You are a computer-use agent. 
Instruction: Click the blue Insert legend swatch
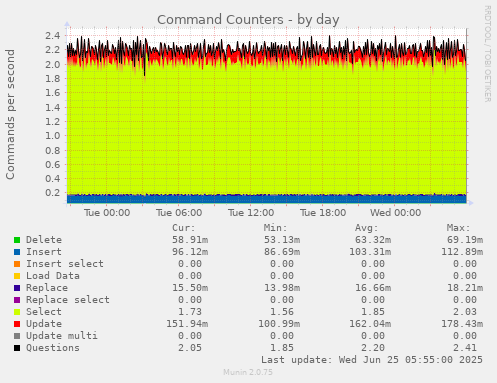tap(17, 252)
